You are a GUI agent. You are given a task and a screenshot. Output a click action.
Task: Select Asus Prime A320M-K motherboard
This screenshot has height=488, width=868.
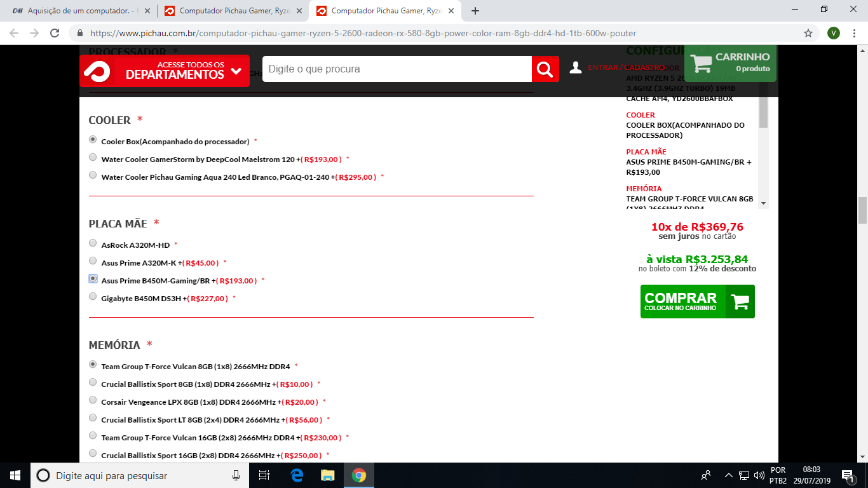[93, 261]
